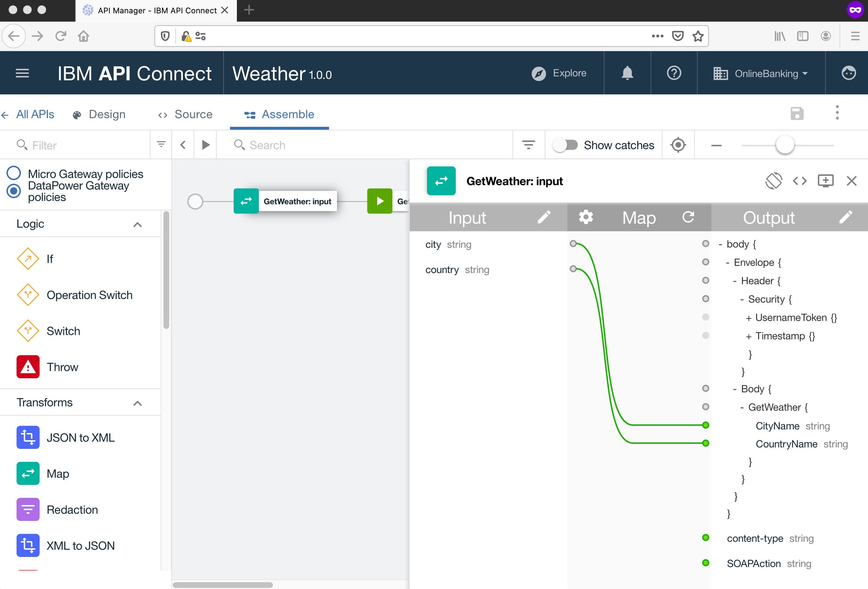The height and width of the screenshot is (589, 868).
Task: Close the GetWeather: input panel
Action: 851,181
